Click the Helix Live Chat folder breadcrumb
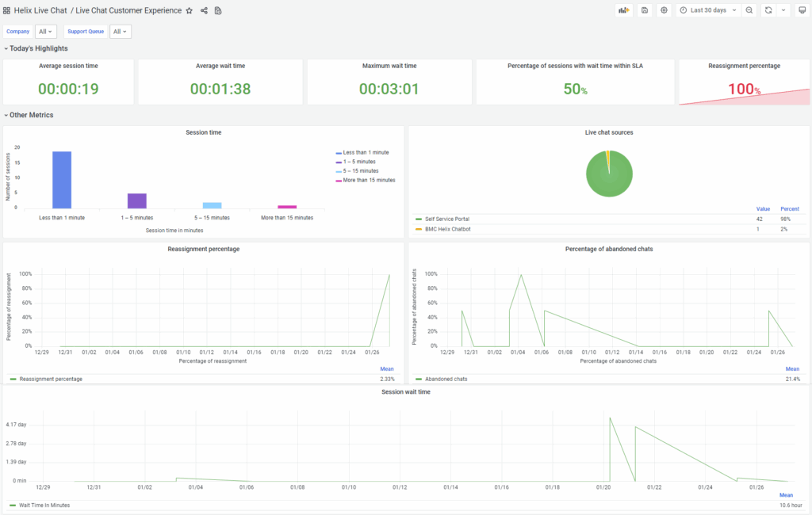The width and height of the screenshot is (812, 515). click(x=40, y=10)
